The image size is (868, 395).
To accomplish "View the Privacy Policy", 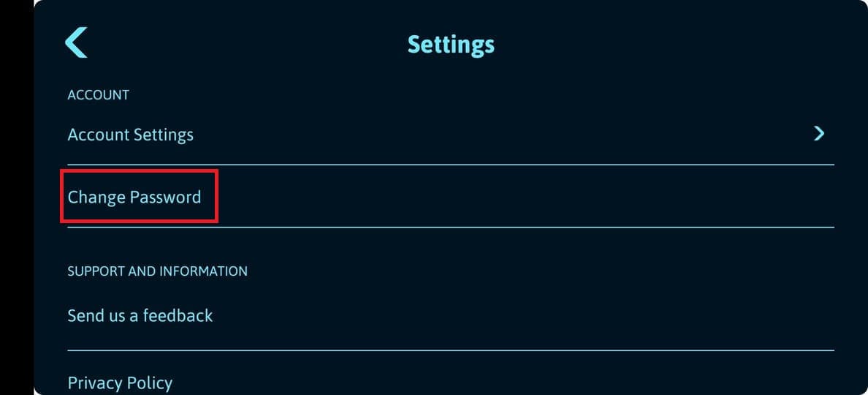I will tap(120, 383).
